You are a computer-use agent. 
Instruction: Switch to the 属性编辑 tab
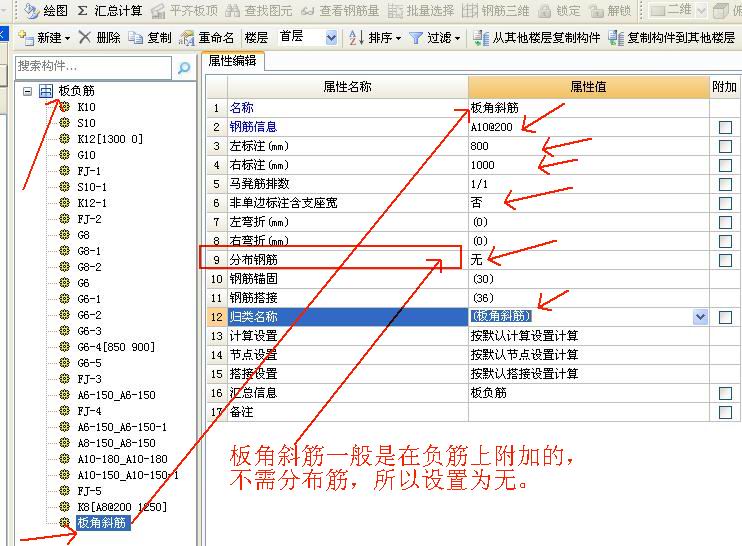(x=232, y=61)
